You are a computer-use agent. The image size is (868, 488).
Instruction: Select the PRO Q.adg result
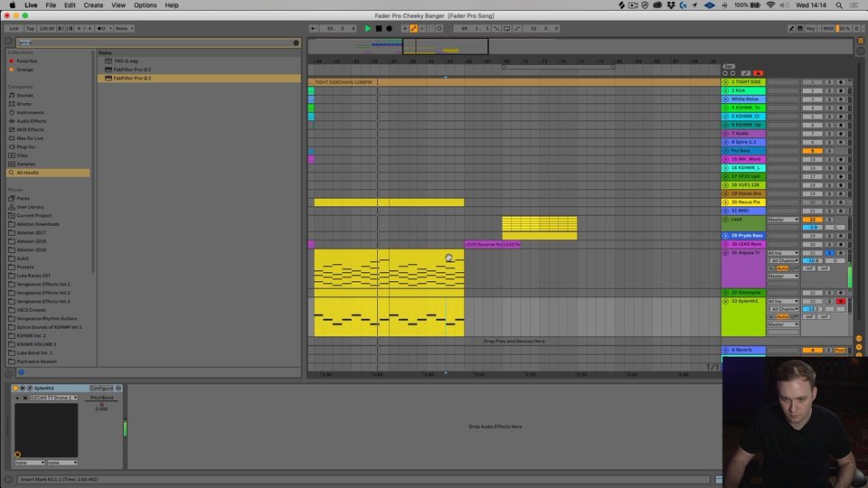[x=127, y=61]
